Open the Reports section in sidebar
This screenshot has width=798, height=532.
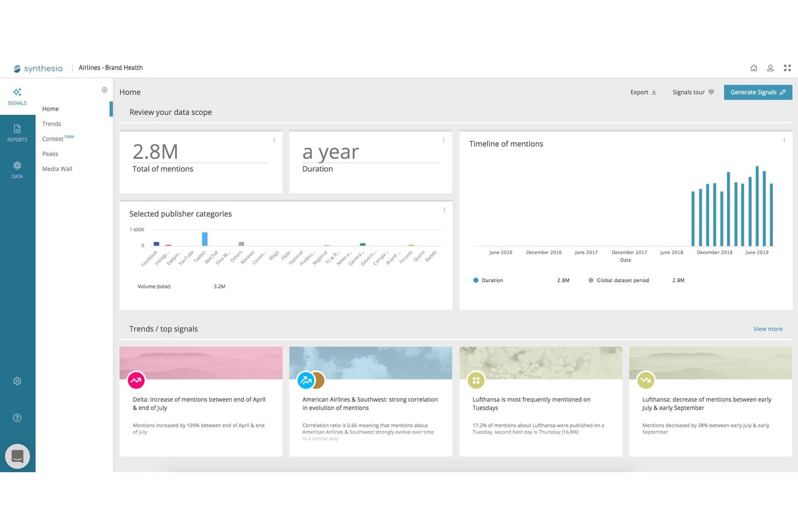pyautogui.click(x=17, y=133)
